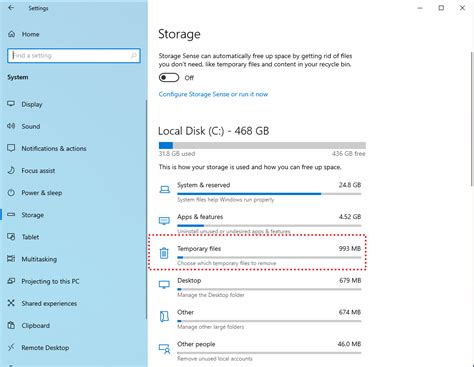Screen dimensions: 474x367
Task: Click the Clipboard icon
Action: [11, 325]
